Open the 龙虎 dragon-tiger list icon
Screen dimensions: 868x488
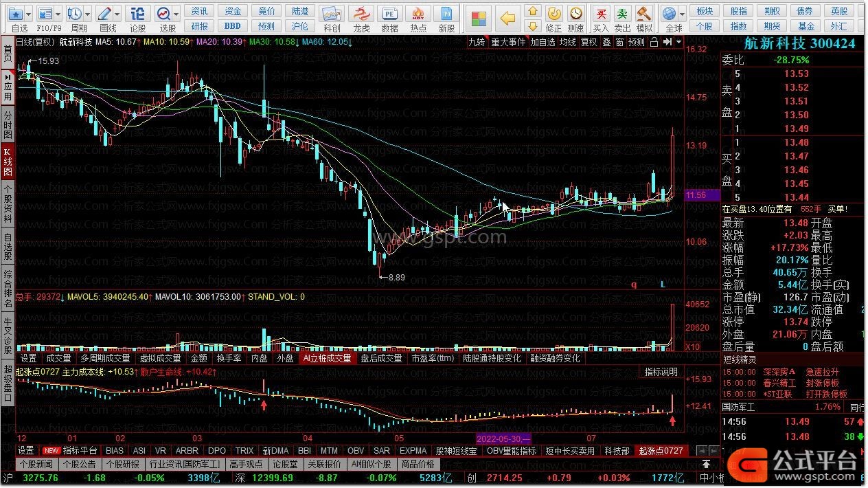point(361,13)
